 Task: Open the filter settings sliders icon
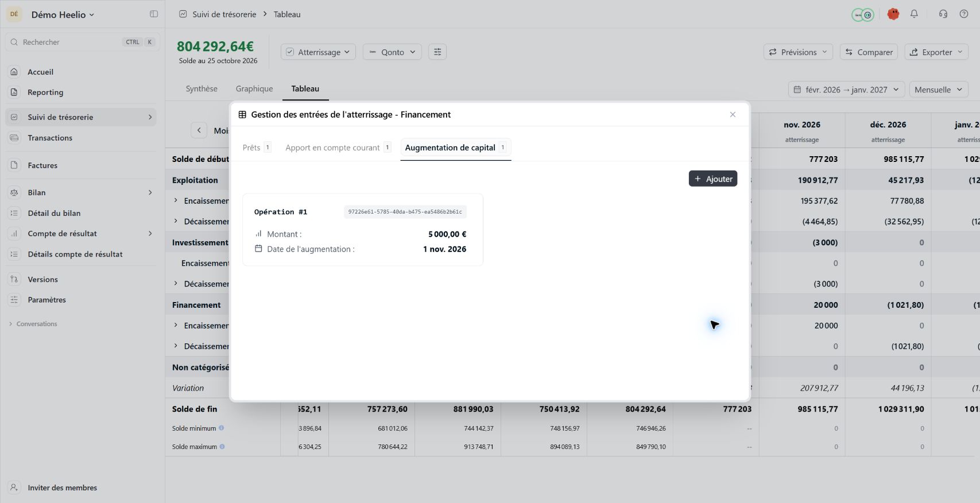point(437,52)
